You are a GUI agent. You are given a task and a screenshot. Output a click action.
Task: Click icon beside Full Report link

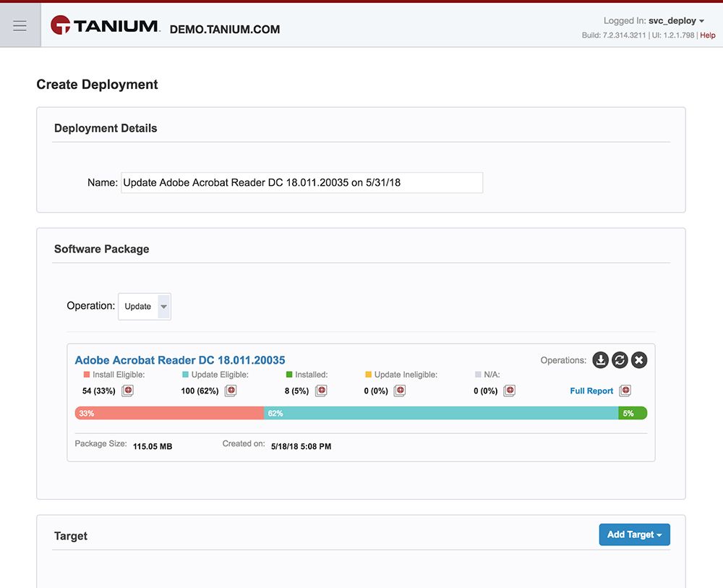(x=625, y=391)
